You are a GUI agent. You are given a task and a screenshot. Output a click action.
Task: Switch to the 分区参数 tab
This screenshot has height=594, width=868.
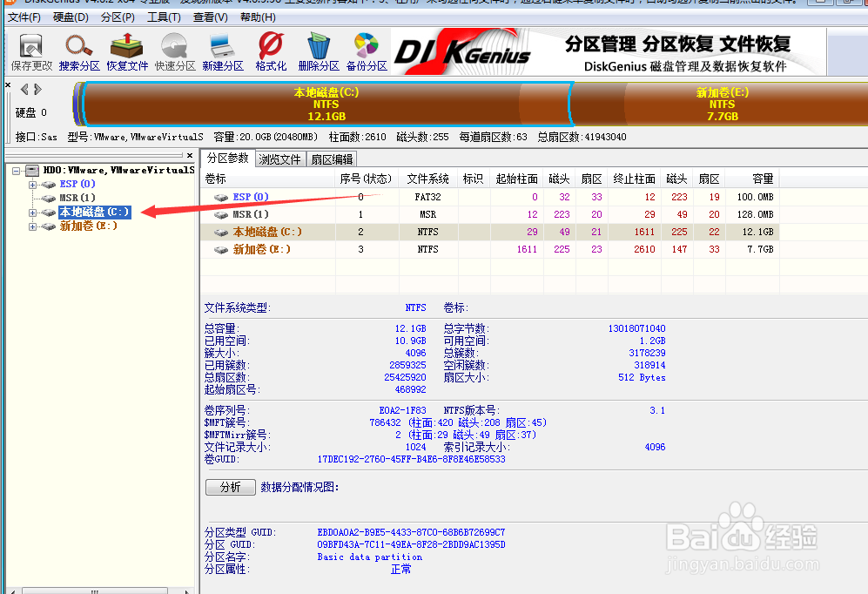[227, 159]
